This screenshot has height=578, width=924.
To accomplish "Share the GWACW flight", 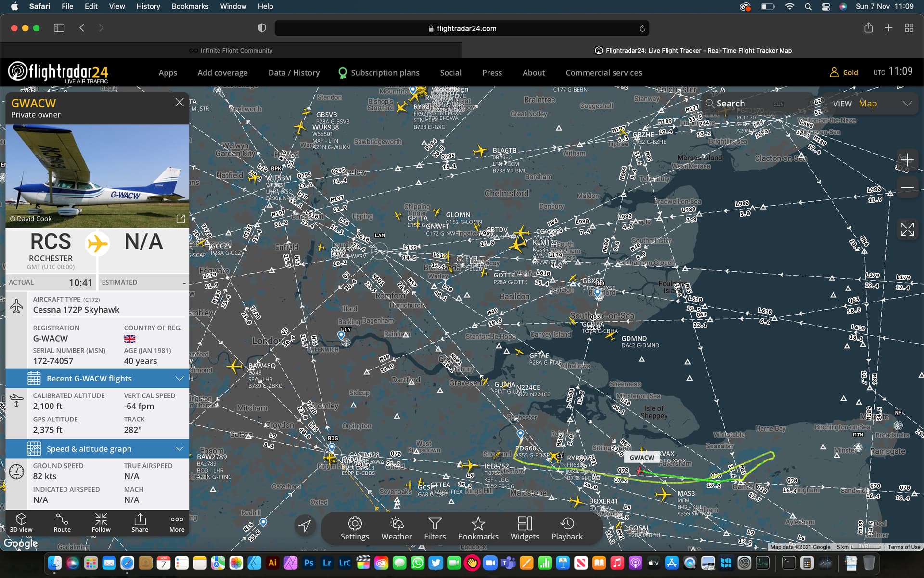I will pyautogui.click(x=140, y=523).
